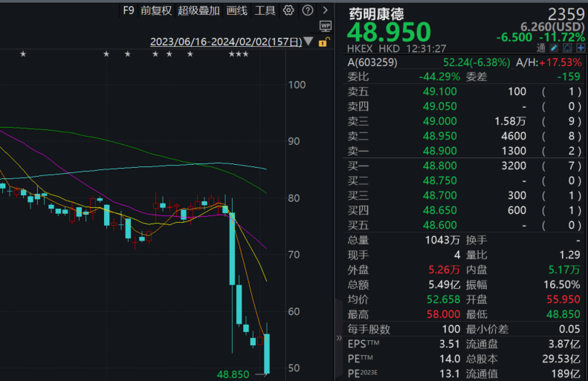588x381 pixels.
Task: Click stock code 2359
Action: [x=566, y=14]
